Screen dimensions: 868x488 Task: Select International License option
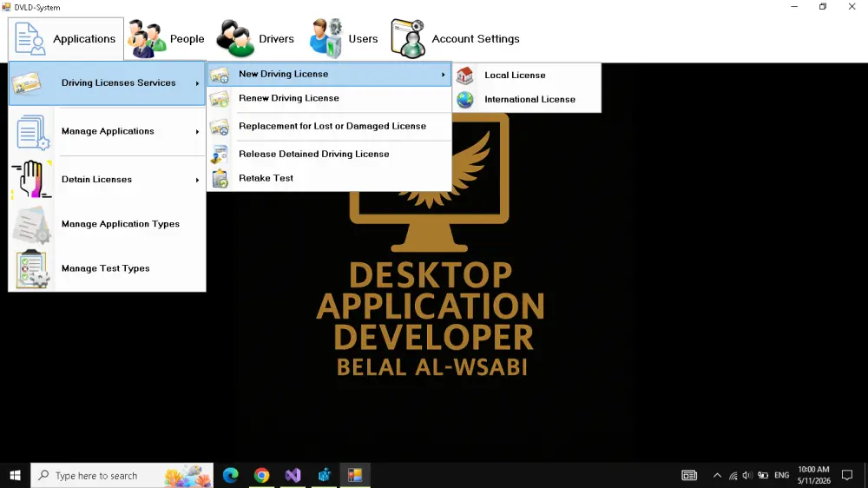coord(527,100)
